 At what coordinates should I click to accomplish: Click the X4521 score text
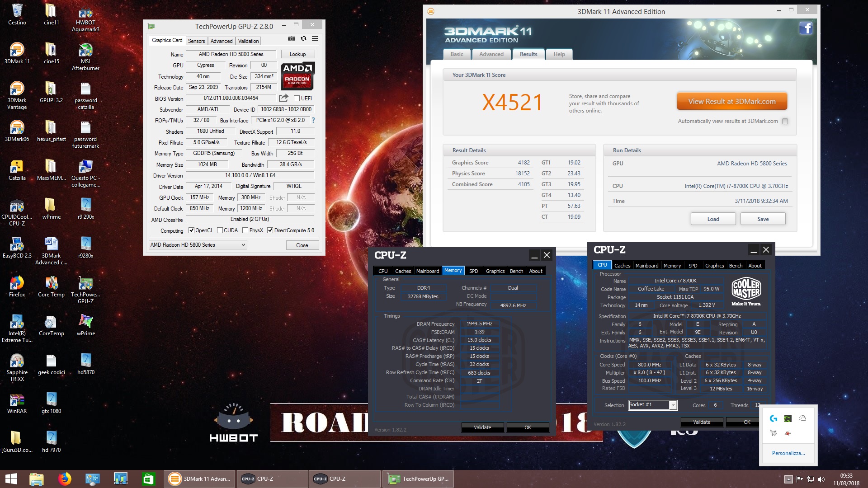pos(512,103)
